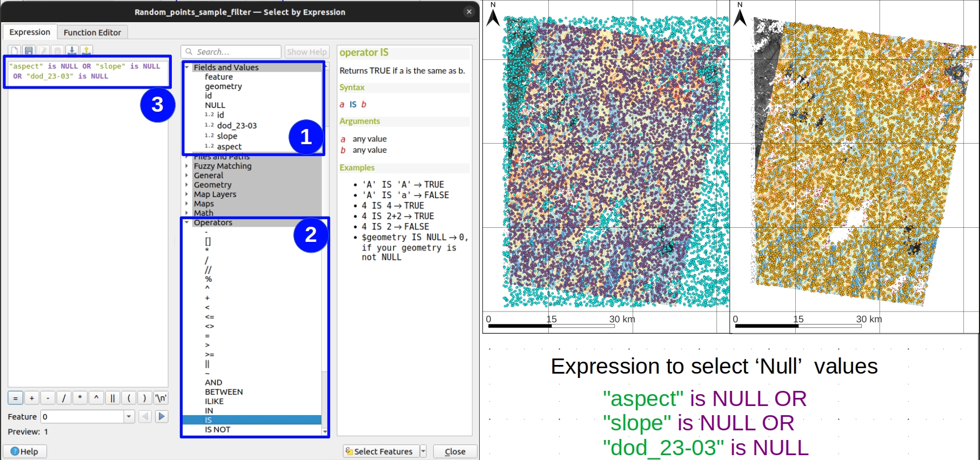
Task: Expand the Map Layers group
Action: click(x=187, y=194)
